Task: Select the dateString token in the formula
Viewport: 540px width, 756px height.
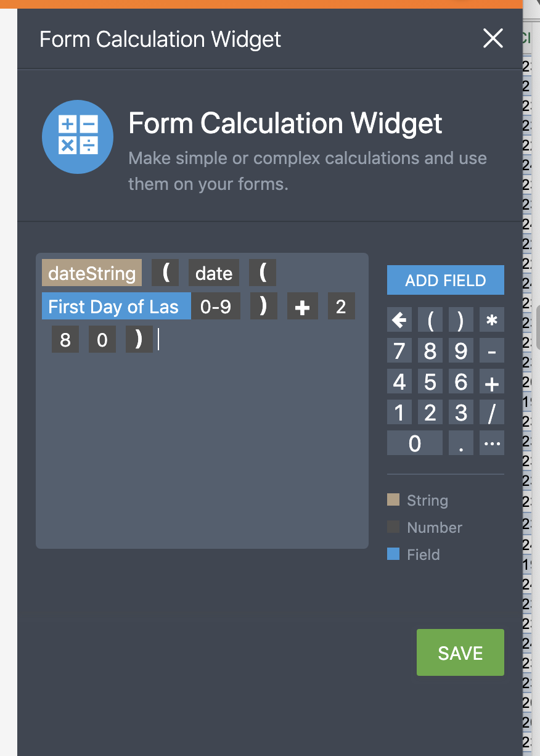Action: 91,272
